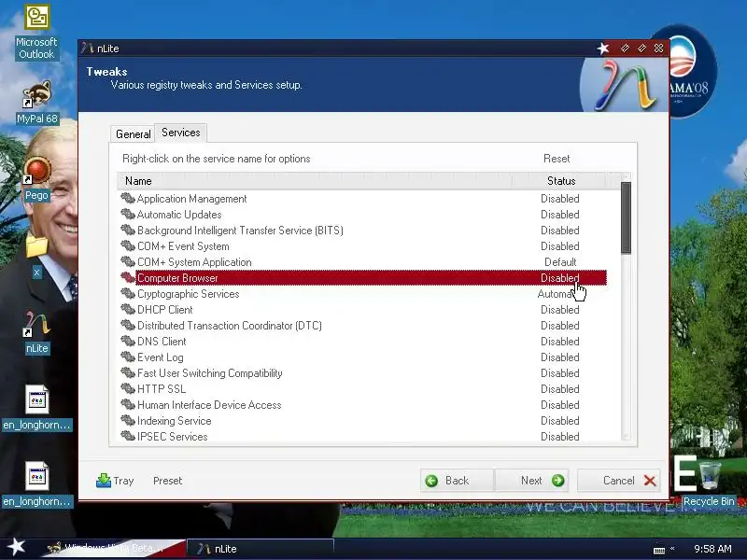This screenshot has height=560, width=747.
Task: Click the gear icon beside Human Interface Device Access
Action: 128,404
